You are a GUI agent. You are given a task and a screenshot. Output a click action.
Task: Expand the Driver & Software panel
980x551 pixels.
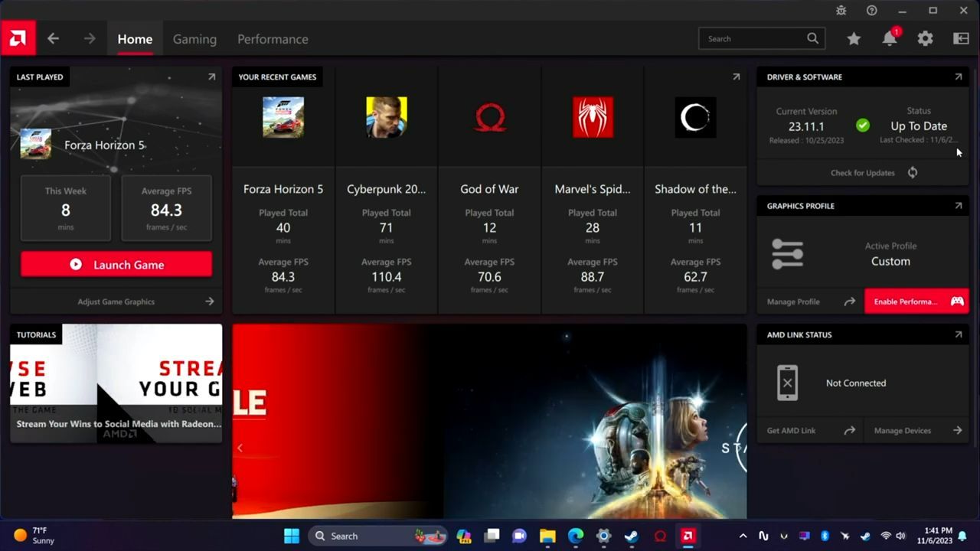[x=958, y=77]
